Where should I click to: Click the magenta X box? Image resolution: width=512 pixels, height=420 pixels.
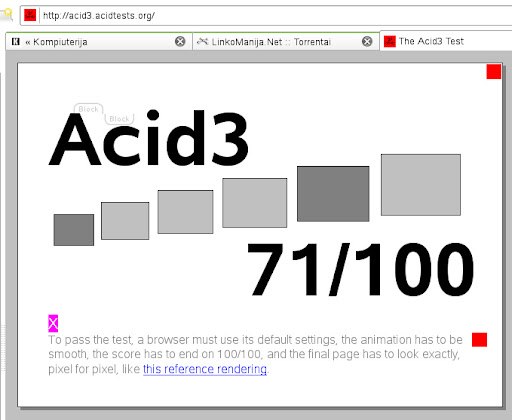pyautogui.click(x=53, y=323)
